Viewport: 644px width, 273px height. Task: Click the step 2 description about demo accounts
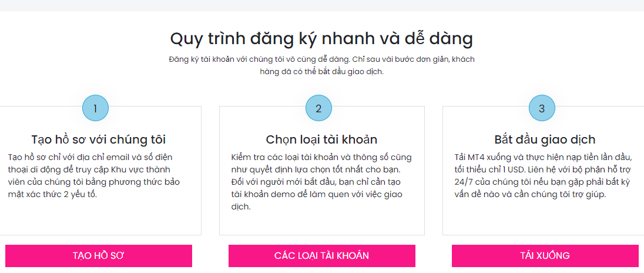[x=321, y=182]
